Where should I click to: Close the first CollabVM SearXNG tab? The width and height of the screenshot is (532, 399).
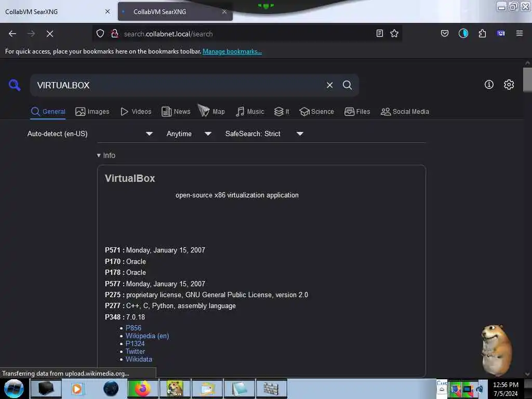tap(108, 11)
